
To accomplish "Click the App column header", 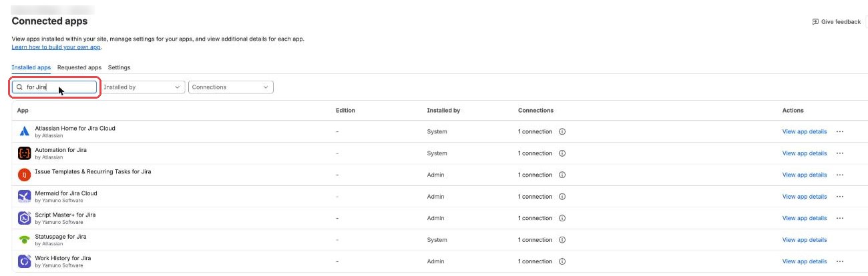I will coord(23,110).
